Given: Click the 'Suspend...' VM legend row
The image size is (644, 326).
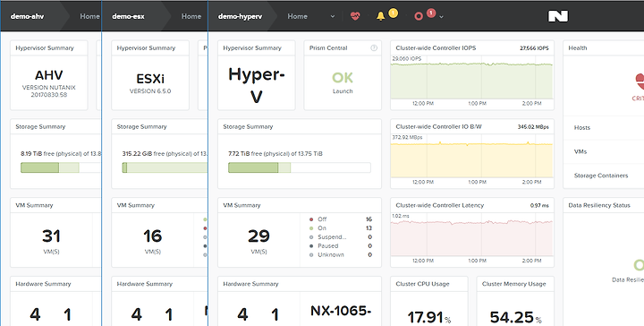Looking at the screenshot, I should (x=341, y=237).
